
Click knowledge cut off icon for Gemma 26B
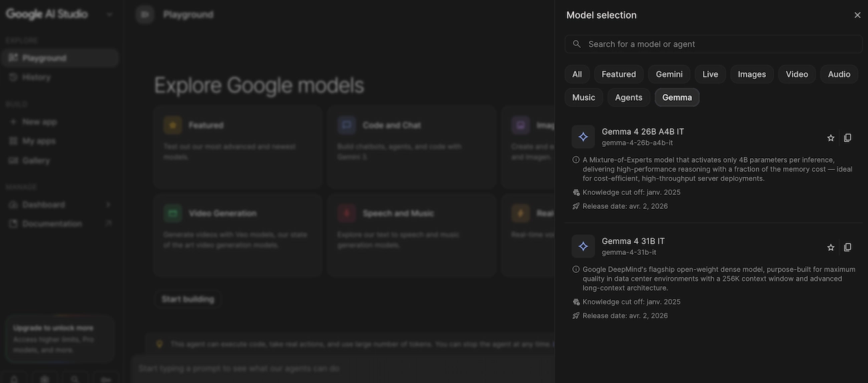(576, 192)
